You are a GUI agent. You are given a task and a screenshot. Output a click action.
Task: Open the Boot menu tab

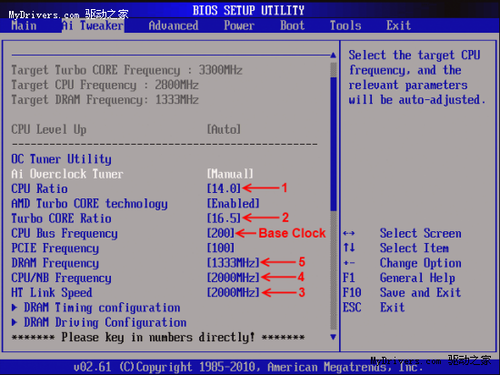(x=292, y=26)
